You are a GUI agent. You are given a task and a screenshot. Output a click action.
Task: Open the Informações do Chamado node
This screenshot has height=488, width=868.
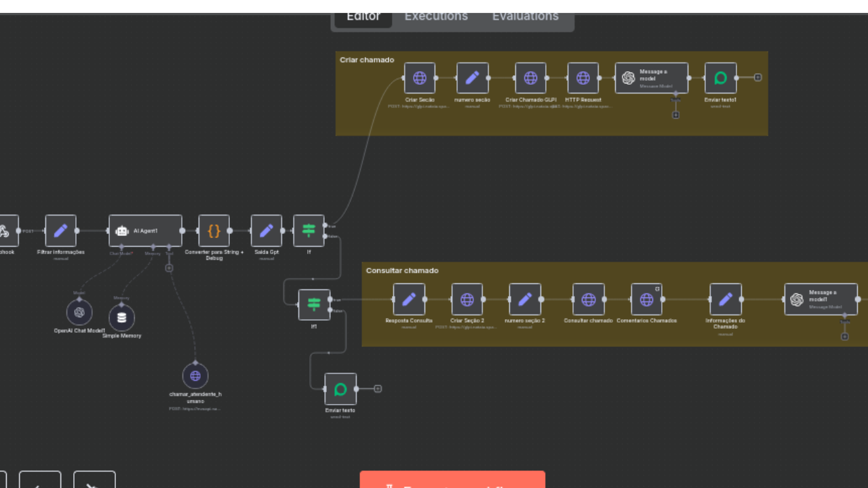click(725, 299)
